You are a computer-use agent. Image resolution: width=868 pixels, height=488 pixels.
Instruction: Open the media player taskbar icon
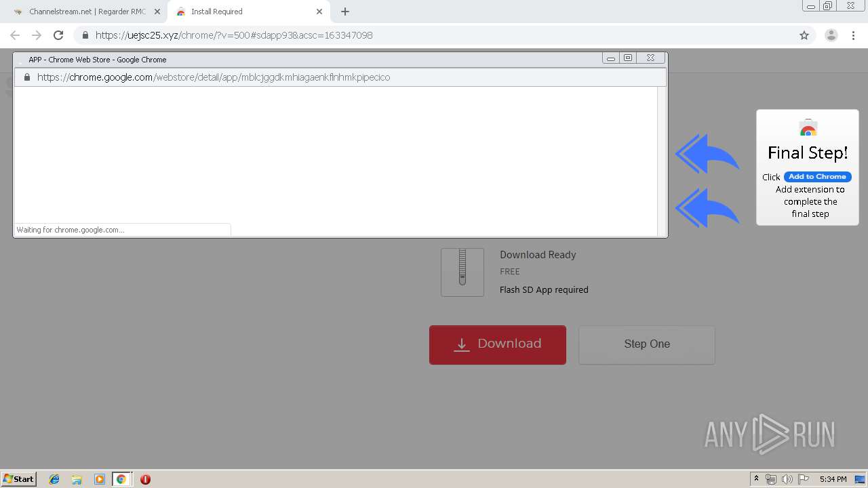click(x=100, y=479)
